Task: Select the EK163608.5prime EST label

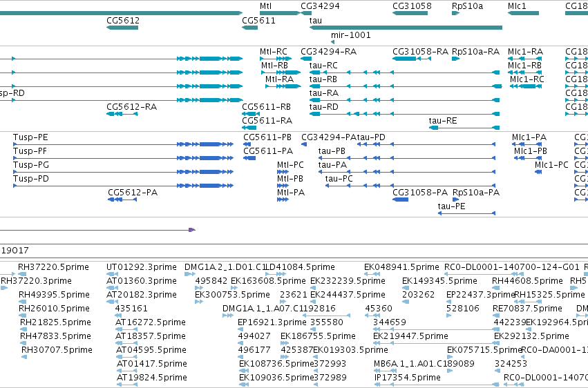Action: click(268, 281)
